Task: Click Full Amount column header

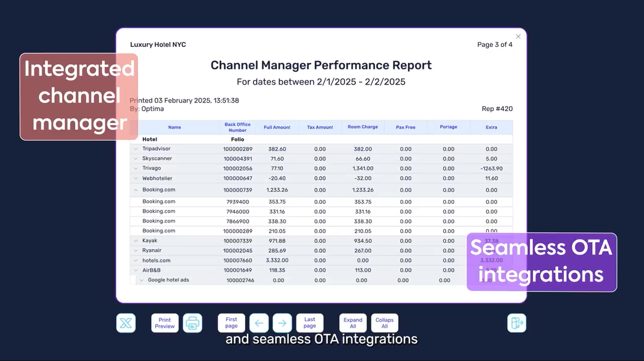Action: (x=277, y=127)
